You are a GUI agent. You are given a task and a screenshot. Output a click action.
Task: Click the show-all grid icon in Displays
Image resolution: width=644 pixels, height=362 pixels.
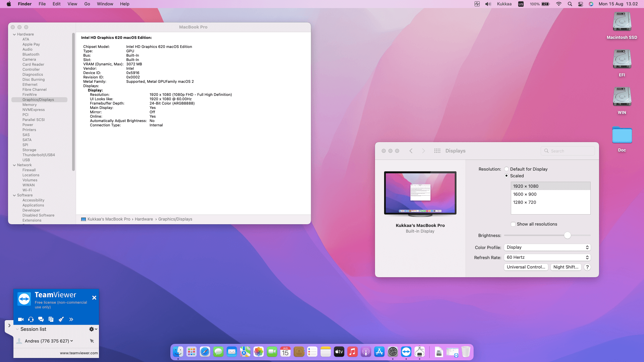437,151
